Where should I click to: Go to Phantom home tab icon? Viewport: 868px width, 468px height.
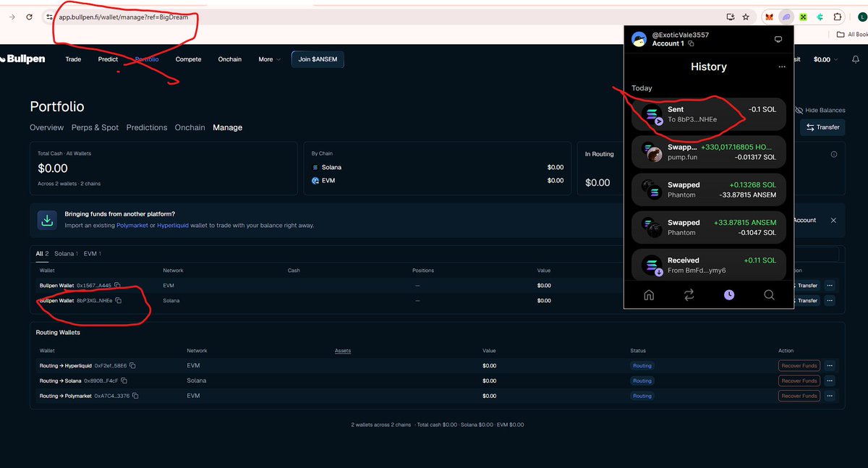(649, 294)
